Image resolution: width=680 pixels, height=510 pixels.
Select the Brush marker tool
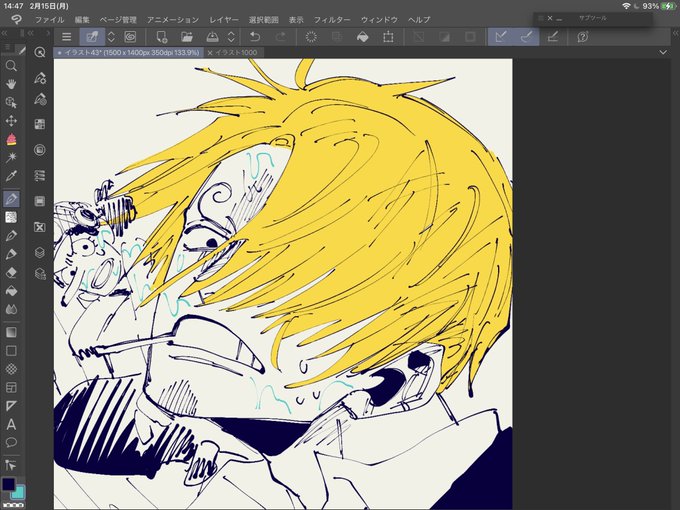click(11, 254)
